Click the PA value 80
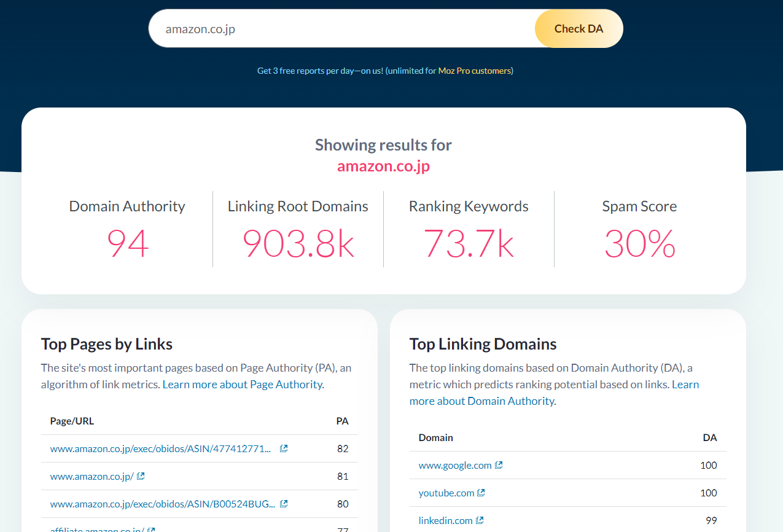 tap(343, 504)
